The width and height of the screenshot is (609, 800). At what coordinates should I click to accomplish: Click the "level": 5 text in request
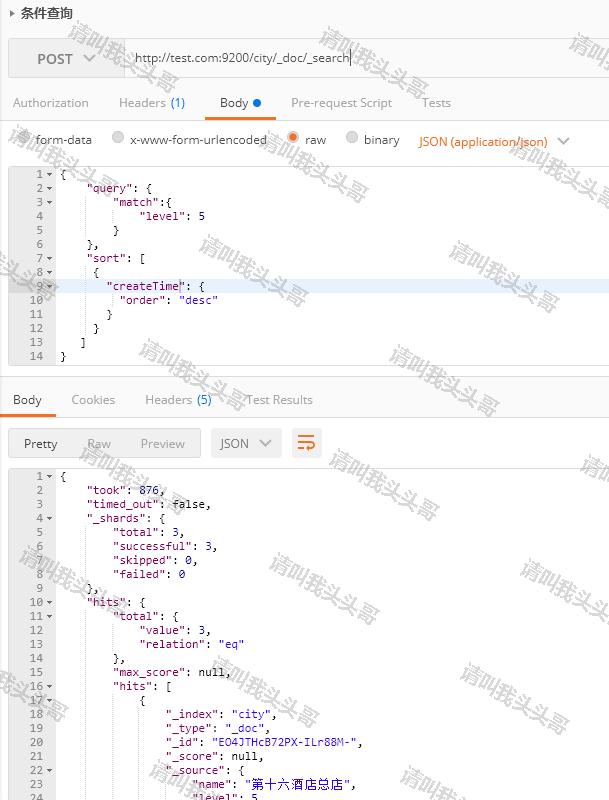(172, 216)
